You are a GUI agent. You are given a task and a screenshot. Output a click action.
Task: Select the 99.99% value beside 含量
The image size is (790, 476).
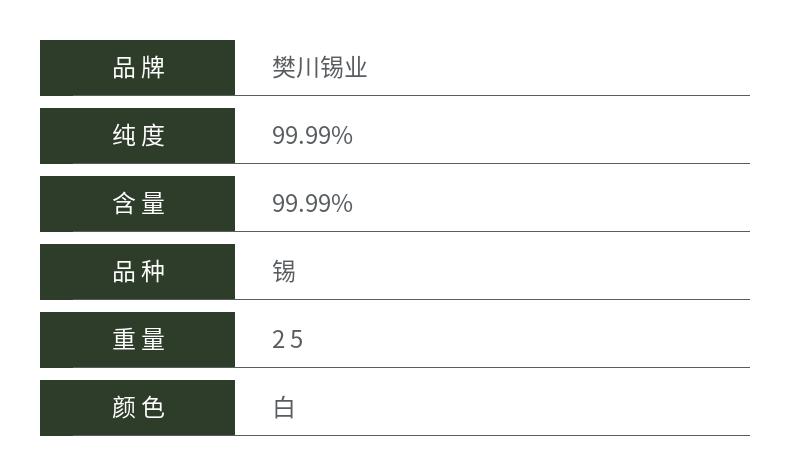click(312, 204)
